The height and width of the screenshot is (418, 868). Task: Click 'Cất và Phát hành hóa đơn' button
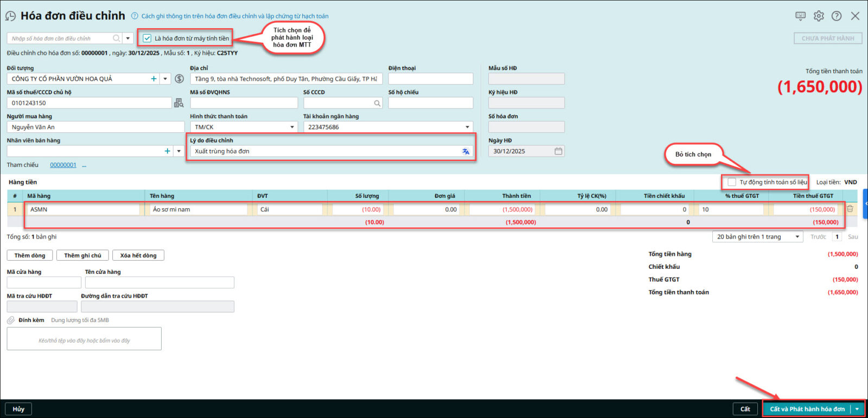[x=807, y=409]
